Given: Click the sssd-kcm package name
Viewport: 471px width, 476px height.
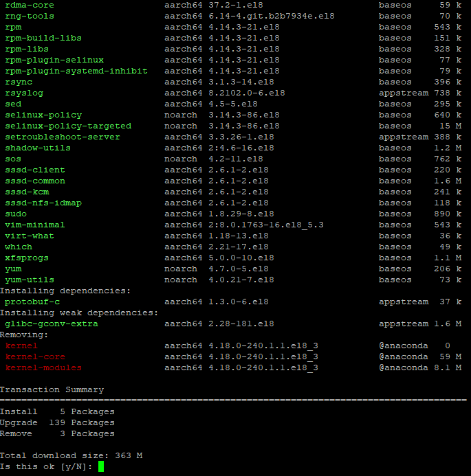Looking at the screenshot, I should 27,192.
